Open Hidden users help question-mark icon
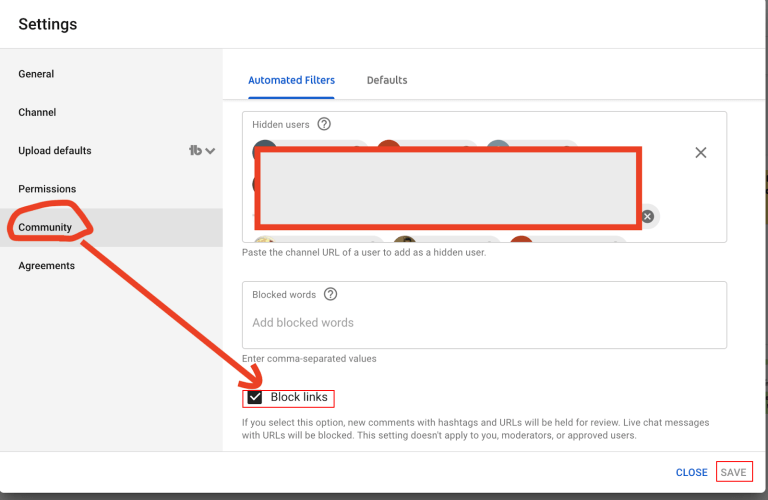Screen dimensions: 768x500 point(324,124)
